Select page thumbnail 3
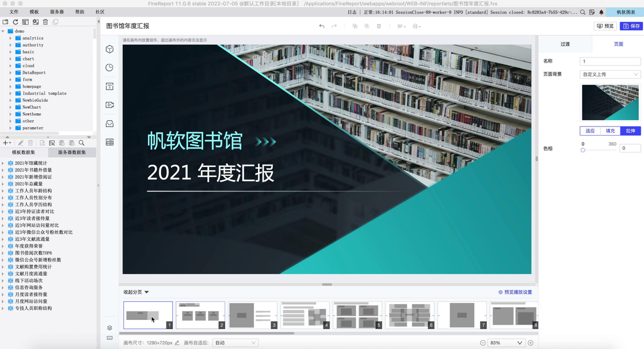 pyautogui.click(x=253, y=315)
